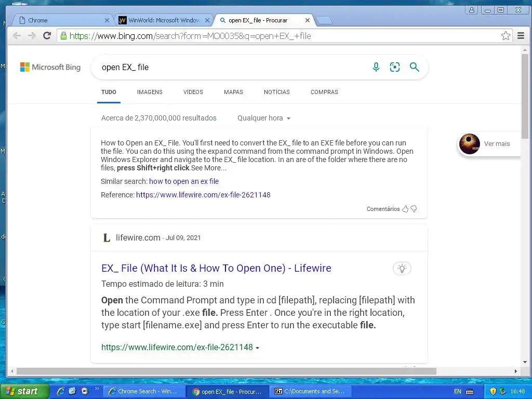The image size is (532, 399).
Task: Open the security shield tray icon
Action: [x=493, y=391]
